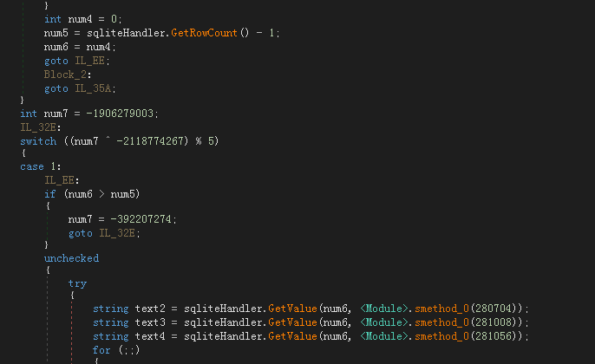Open smethod_0 with argument 281056
The height and width of the screenshot is (364, 595).
(x=441, y=336)
